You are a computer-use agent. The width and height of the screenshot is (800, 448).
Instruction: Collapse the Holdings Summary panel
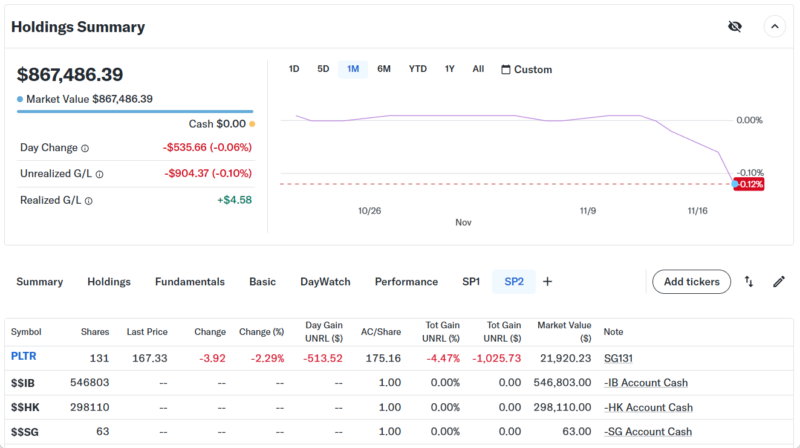pyautogui.click(x=774, y=27)
